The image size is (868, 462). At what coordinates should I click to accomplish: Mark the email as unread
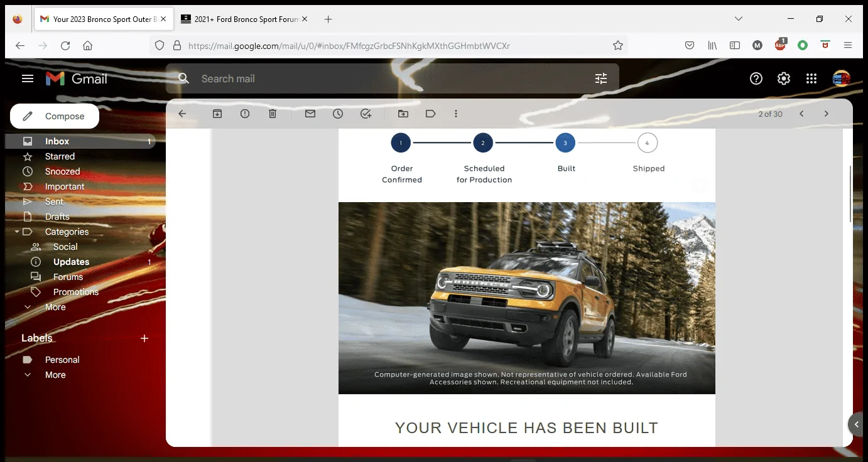pos(310,114)
